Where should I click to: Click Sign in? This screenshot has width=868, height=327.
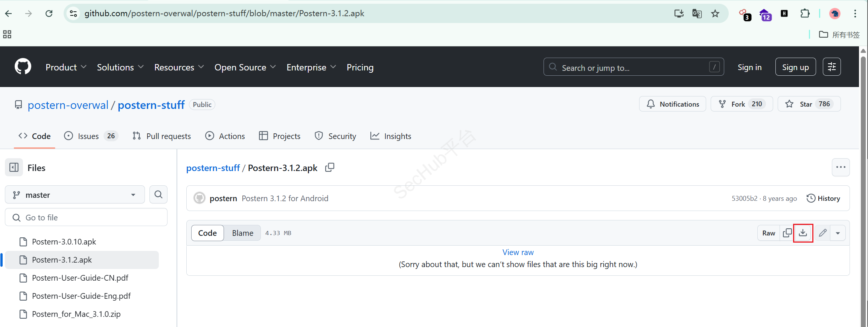coord(749,67)
